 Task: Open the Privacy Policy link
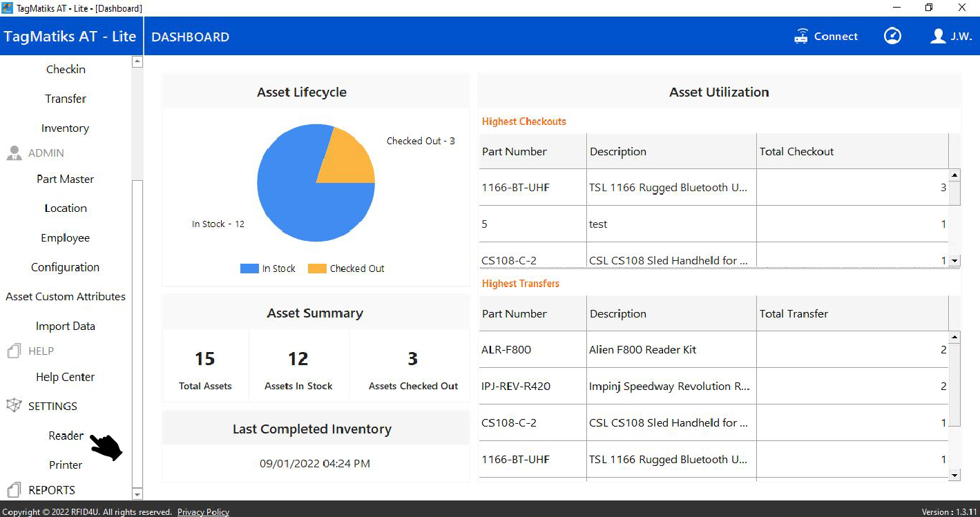[203, 512]
